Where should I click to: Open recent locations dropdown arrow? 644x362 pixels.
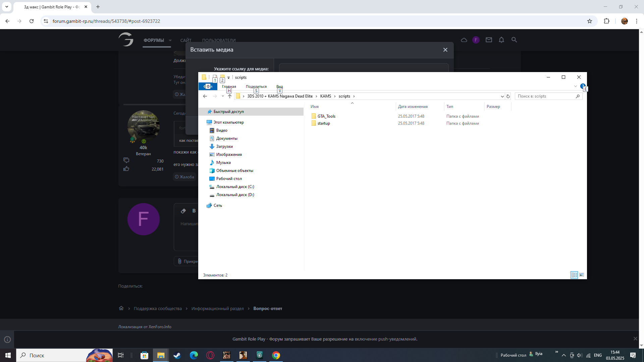[223, 96]
